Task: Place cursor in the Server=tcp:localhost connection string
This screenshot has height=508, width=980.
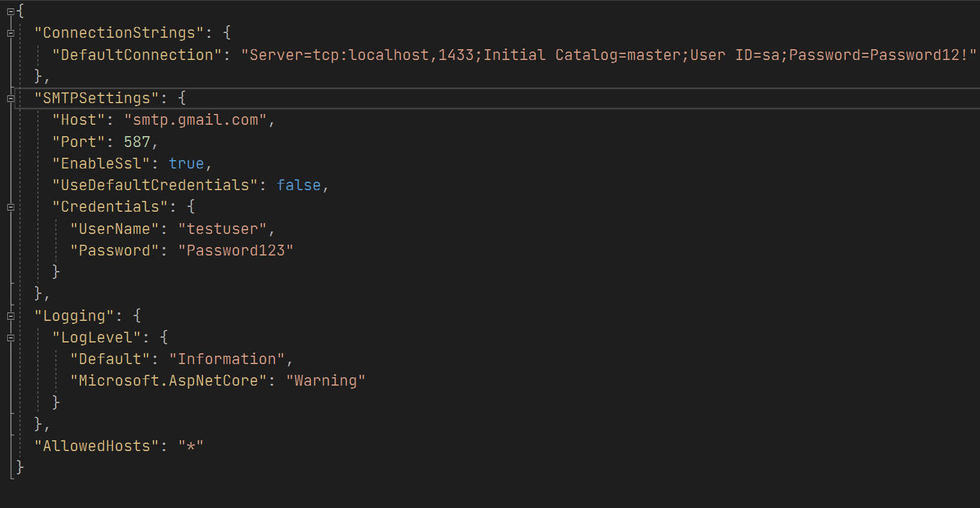Action: click(x=608, y=55)
